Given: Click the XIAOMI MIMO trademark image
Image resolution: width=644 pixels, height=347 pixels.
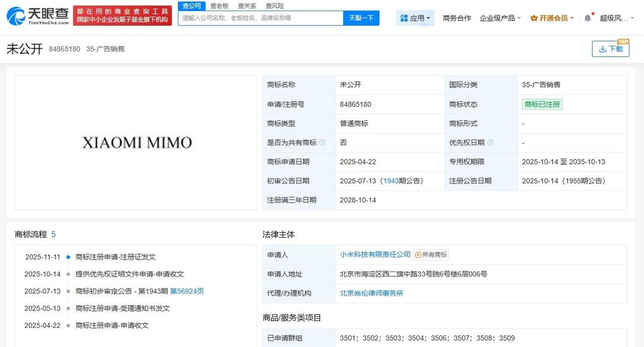Looking at the screenshot, I should (135, 143).
